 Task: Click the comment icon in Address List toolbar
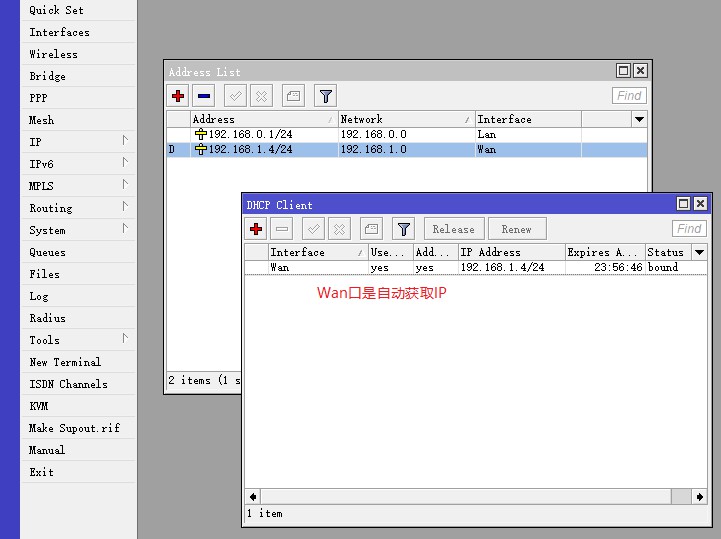293,96
